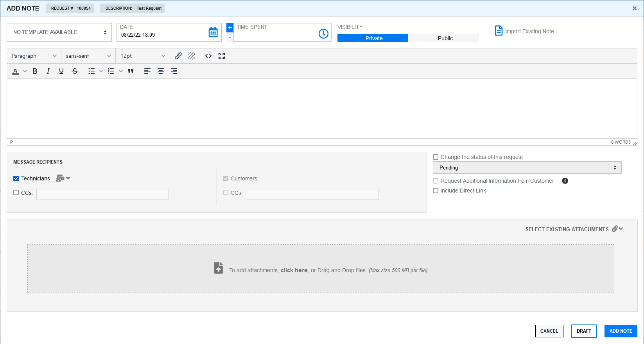Save note as Draft
Image resolution: width=644 pixels, height=344 pixels.
pos(584,331)
